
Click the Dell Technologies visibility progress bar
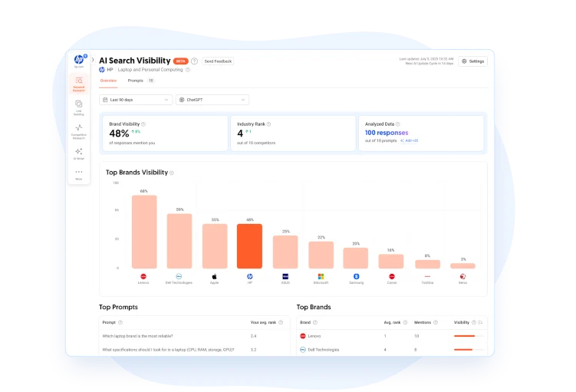pyautogui.click(x=469, y=350)
